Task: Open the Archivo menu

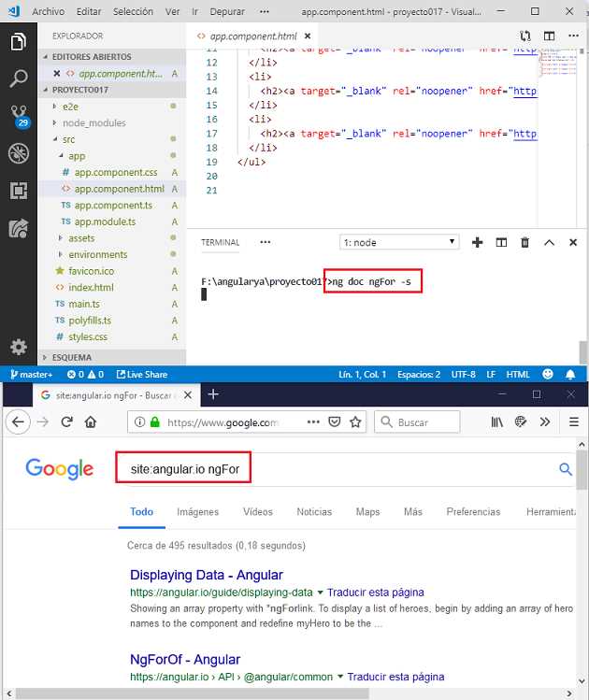Action: click(49, 11)
